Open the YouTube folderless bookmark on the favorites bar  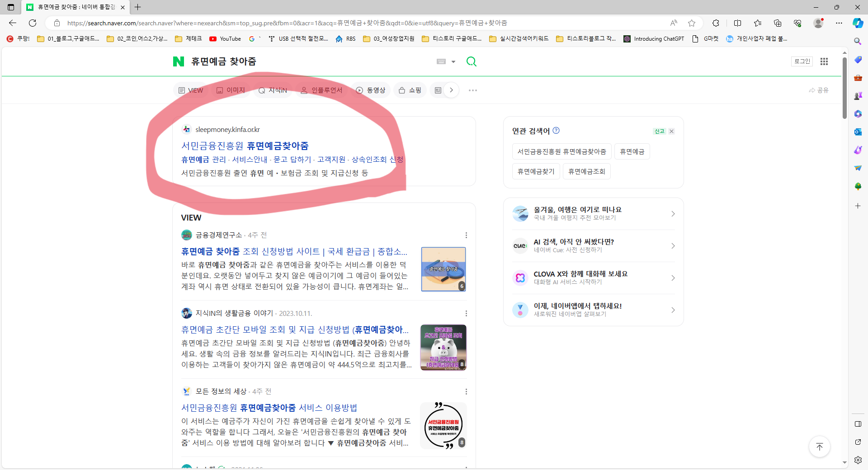point(225,39)
